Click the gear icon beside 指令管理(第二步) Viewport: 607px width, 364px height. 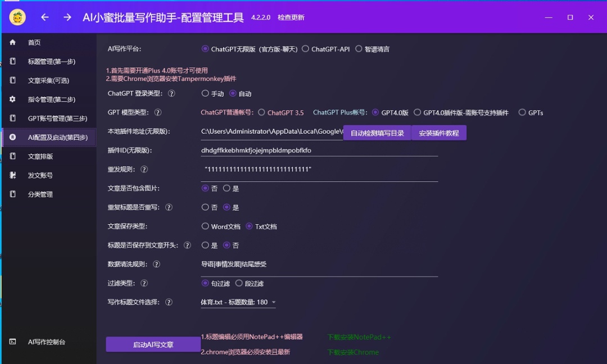(x=13, y=99)
